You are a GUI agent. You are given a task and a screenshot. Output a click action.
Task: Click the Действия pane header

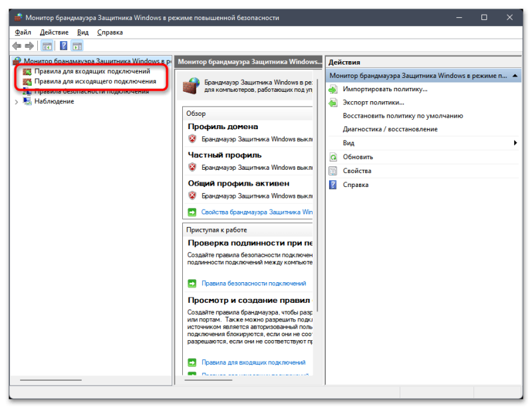point(423,62)
